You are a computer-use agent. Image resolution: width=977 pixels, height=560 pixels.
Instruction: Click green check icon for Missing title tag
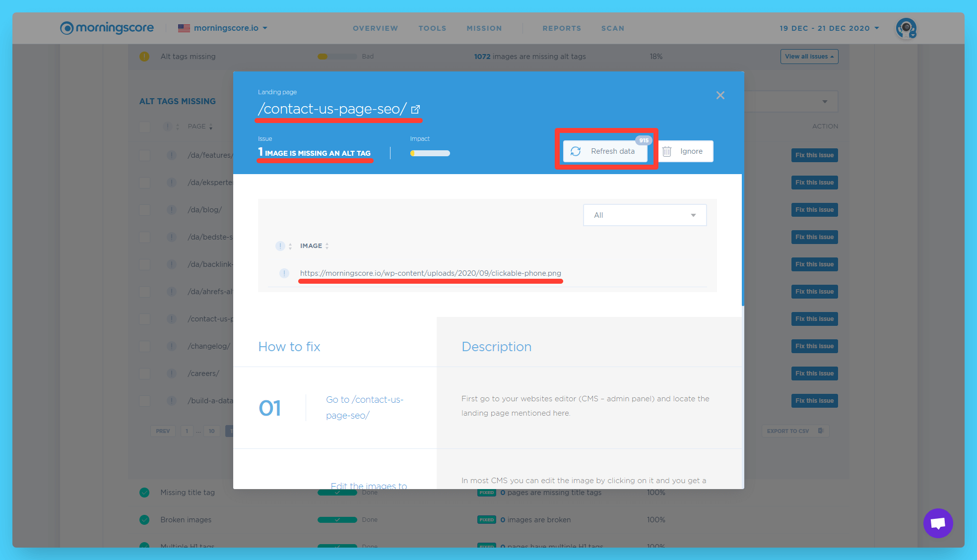(x=144, y=493)
